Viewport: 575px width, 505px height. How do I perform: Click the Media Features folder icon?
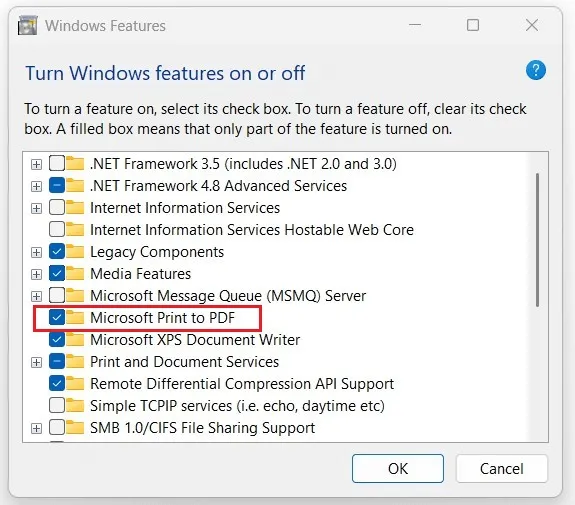pyautogui.click(x=75, y=274)
